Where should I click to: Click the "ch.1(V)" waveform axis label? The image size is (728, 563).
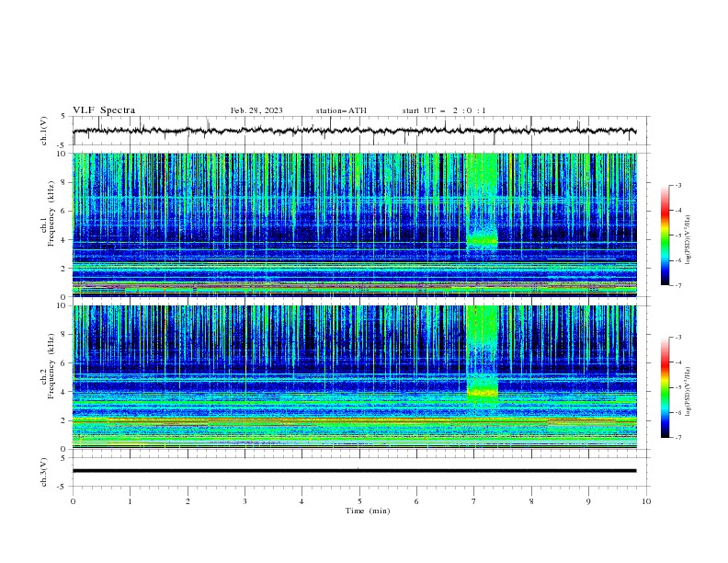(x=44, y=131)
